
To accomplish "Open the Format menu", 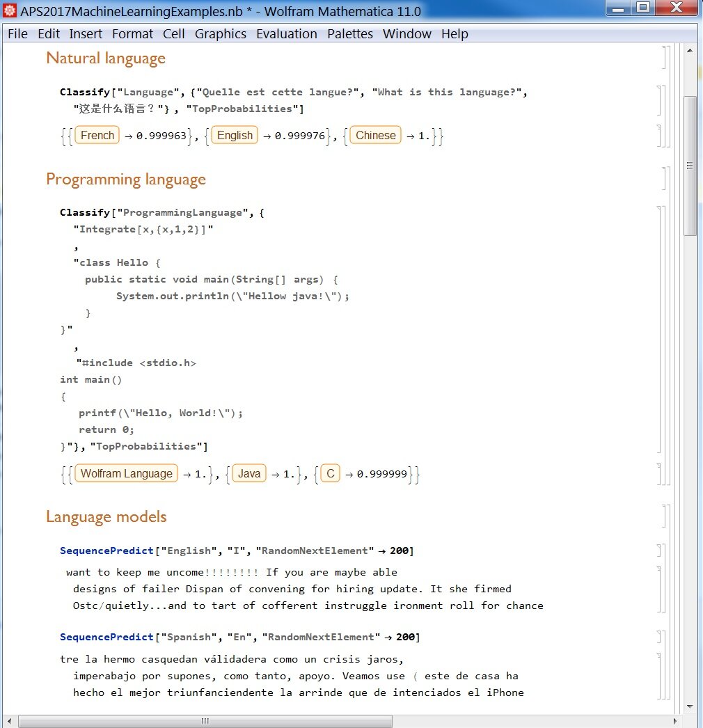I will (x=132, y=34).
